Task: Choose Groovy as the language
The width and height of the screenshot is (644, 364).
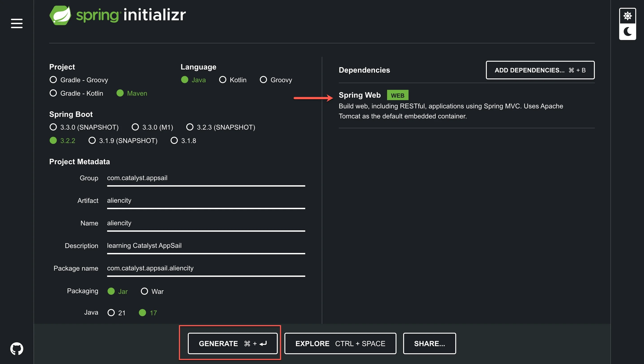Action: (263, 80)
